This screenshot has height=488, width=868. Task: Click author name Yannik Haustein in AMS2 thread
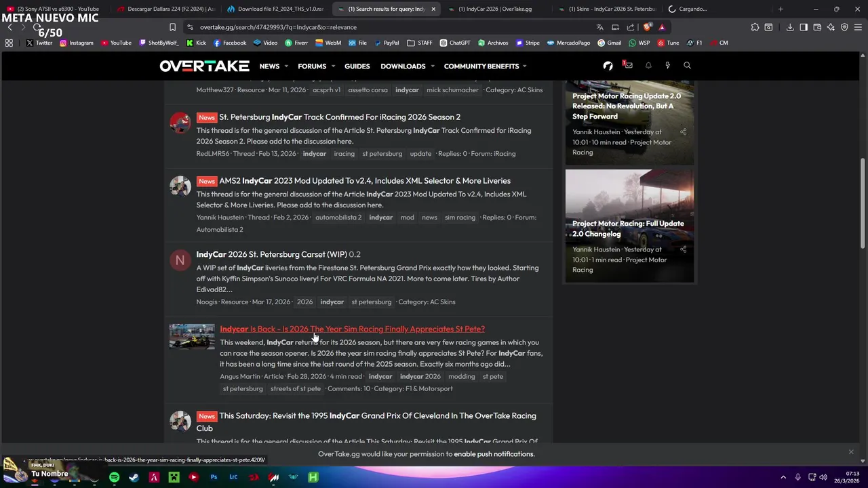[220, 218]
